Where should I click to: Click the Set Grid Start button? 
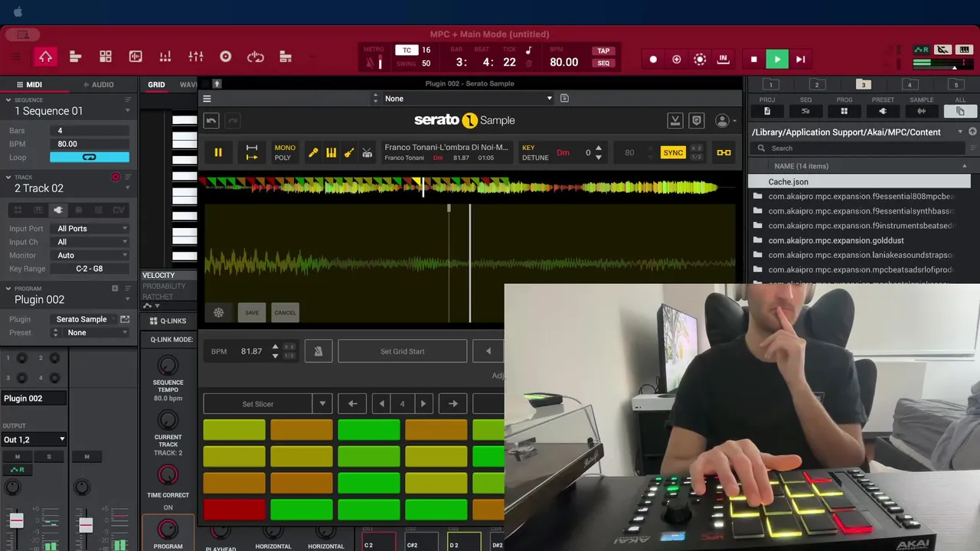(x=402, y=351)
